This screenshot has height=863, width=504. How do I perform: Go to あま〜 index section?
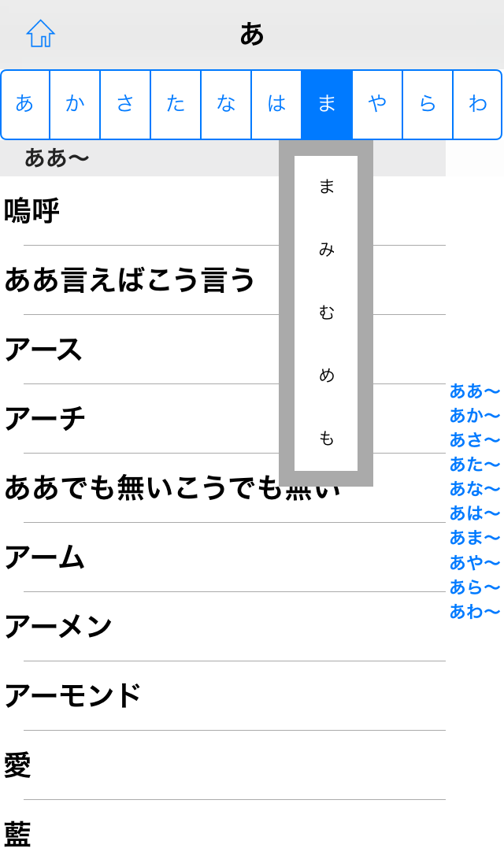[475, 538]
